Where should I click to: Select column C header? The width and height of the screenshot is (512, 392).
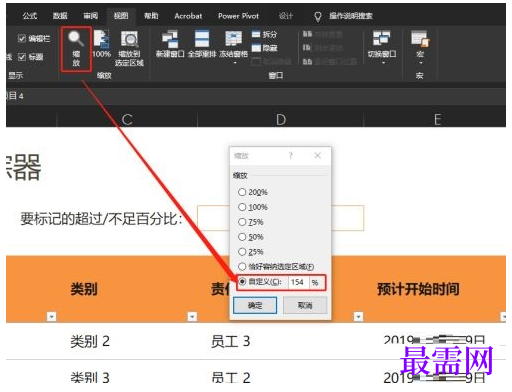(x=127, y=119)
